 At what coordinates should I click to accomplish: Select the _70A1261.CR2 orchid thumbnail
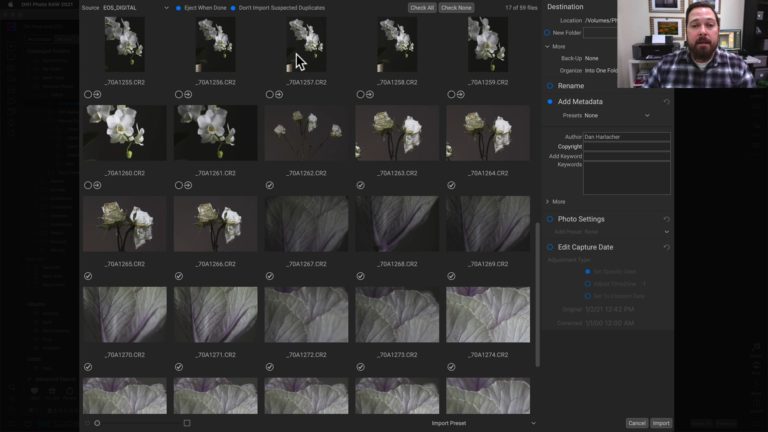pyautogui.click(x=216, y=133)
